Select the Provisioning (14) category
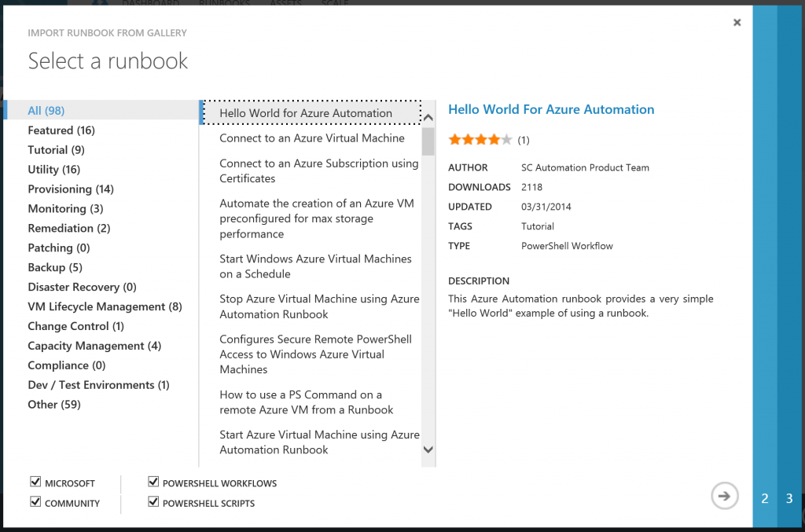The image size is (805, 532). (71, 189)
